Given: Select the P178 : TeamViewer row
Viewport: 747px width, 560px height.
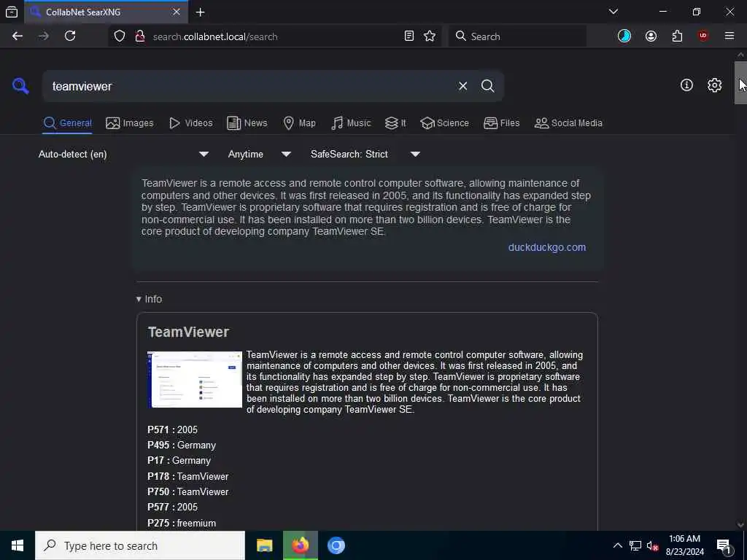Looking at the screenshot, I should [x=188, y=476].
